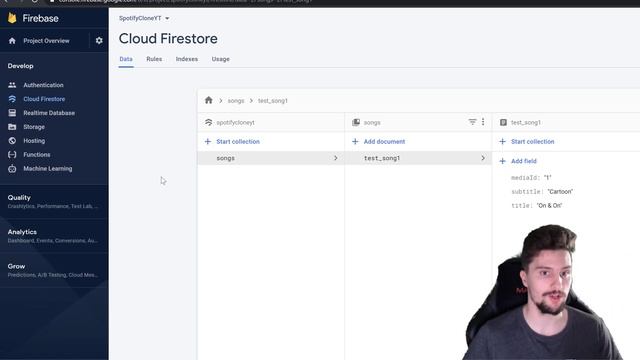This screenshot has height=360, width=640.
Task: Open the songs collection three-dot menu
Action: 483,122
